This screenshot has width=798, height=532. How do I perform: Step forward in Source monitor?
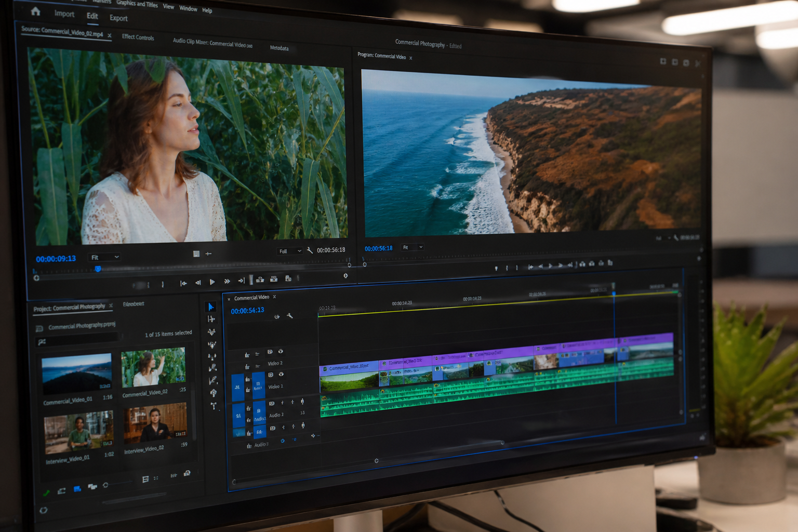pos(227,281)
